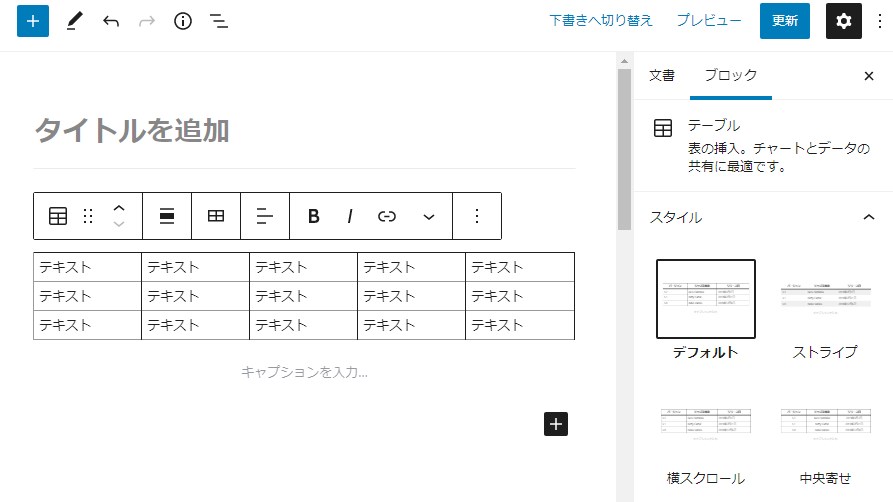Click the edit table icon in toolbar
893x502 pixels.
tap(216, 216)
